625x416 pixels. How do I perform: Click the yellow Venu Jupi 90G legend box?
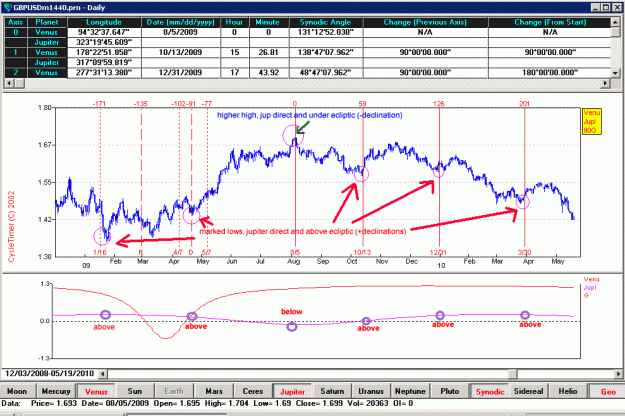coord(592,122)
